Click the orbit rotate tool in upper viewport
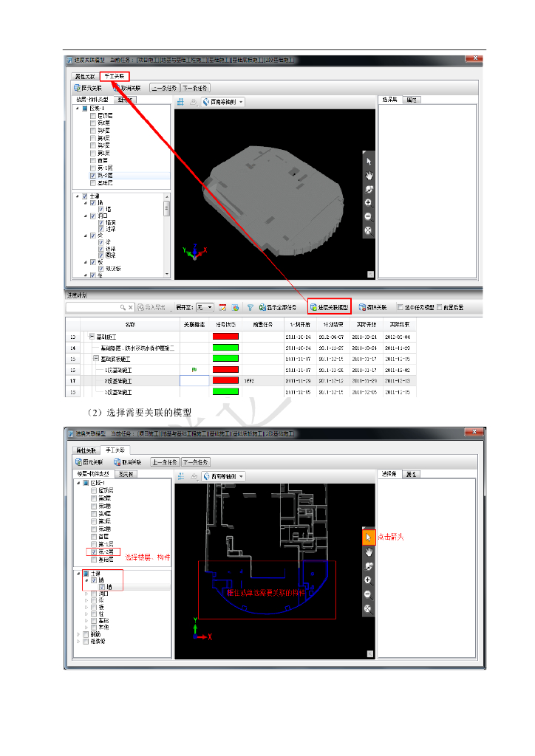This screenshot has height=756, width=535. 368,189
